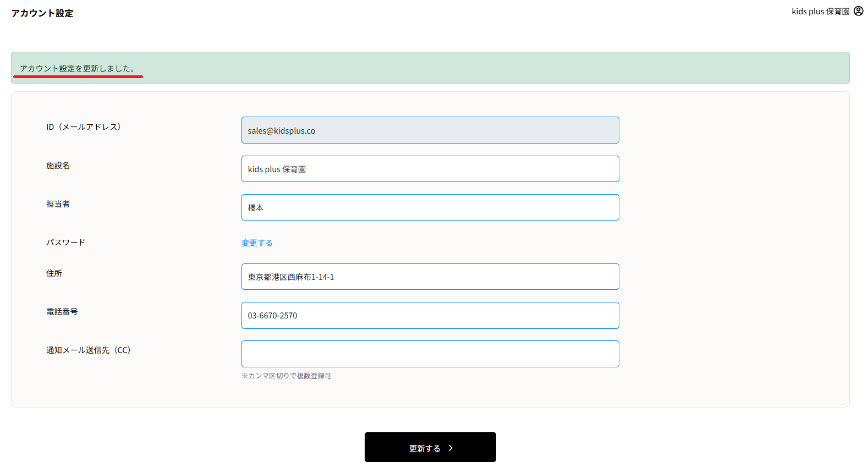Click the 通知メール送信先（CC）label

point(89,350)
